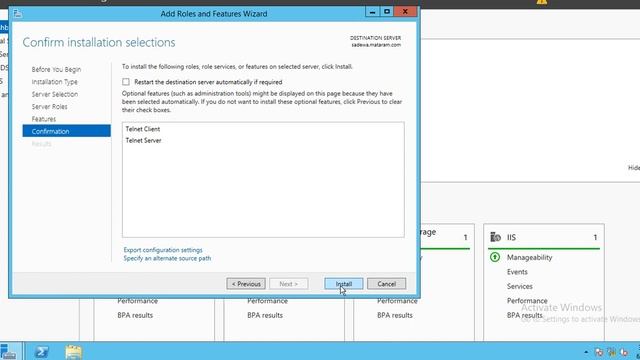Minimize the Add Roles and Features Wizard window

coord(372,11)
